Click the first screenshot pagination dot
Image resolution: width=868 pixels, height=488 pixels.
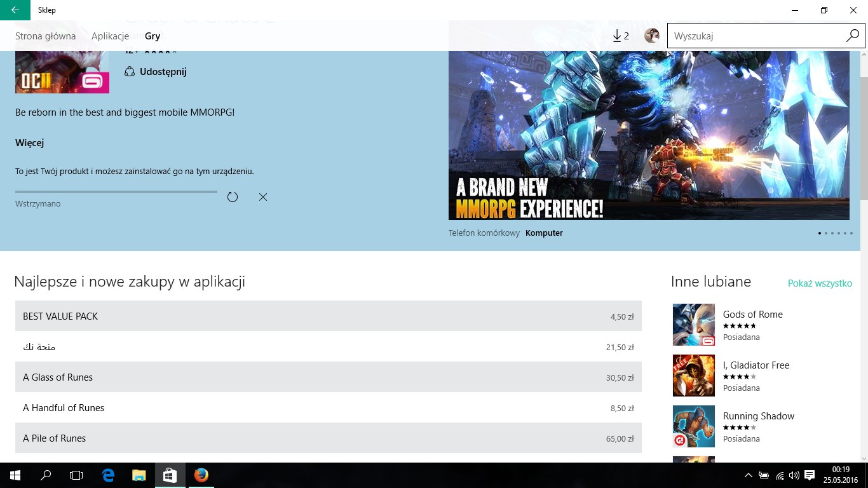pyautogui.click(x=820, y=233)
